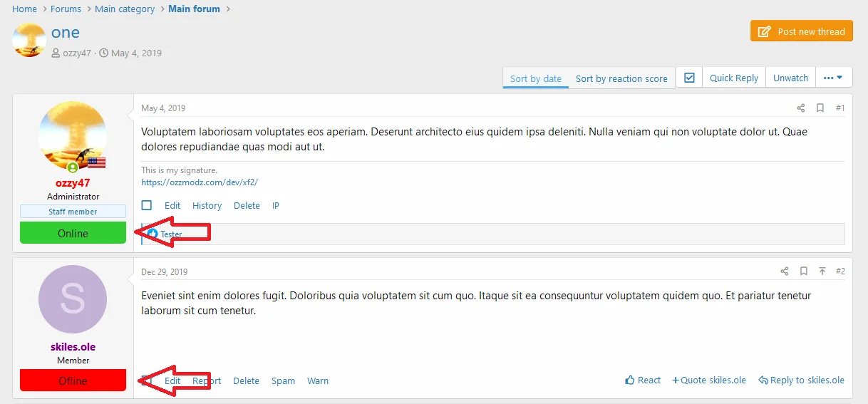Toggle the thread select-all checkbox button

coord(689,78)
